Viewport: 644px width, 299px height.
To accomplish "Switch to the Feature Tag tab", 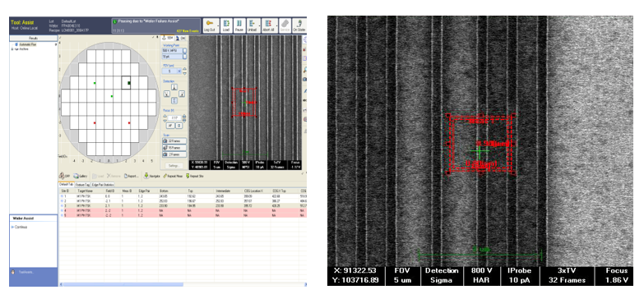I will pyautogui.click(x=82, y=185).
